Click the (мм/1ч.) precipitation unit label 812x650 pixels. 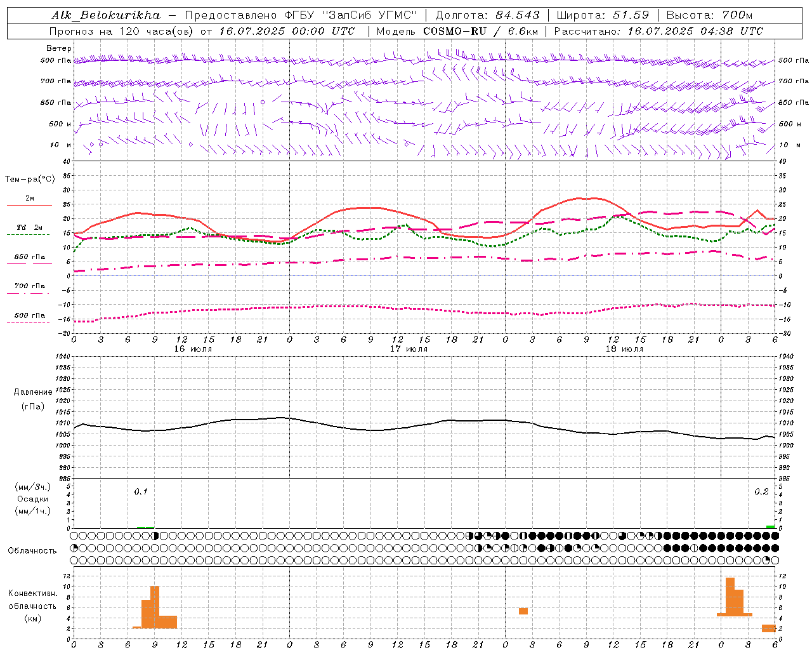point(33,511)
